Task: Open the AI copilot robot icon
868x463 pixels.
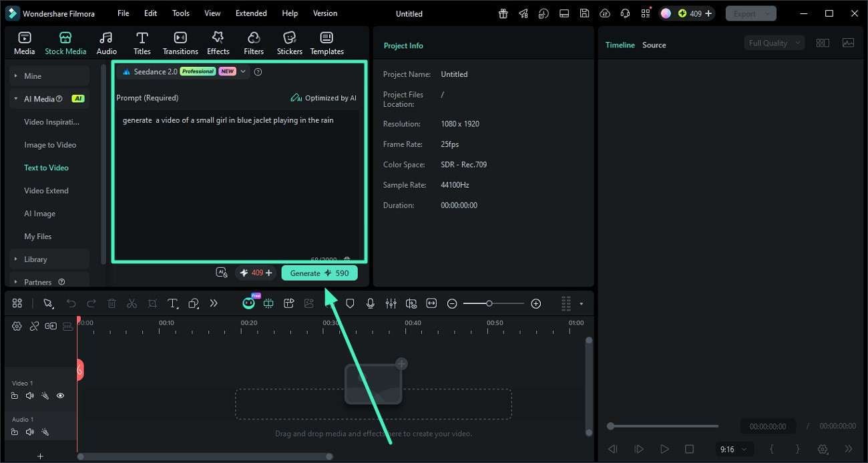Action: point(248,303)
